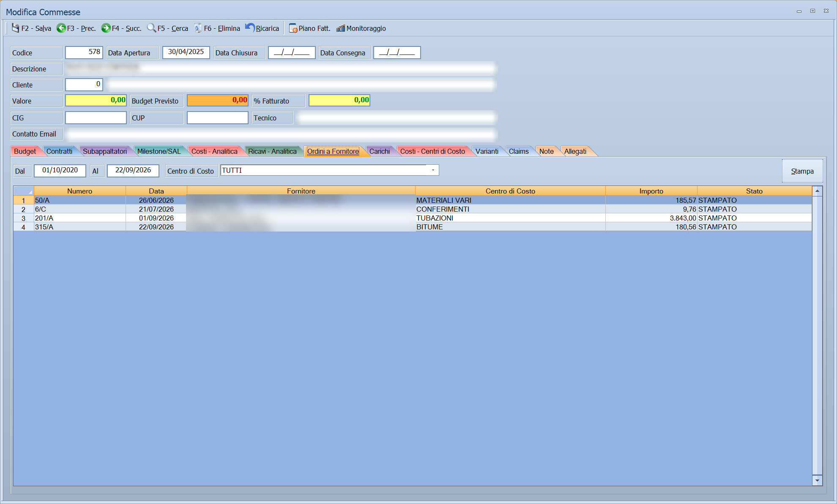Click the orange Budget Previsto value field

[218, 100]
